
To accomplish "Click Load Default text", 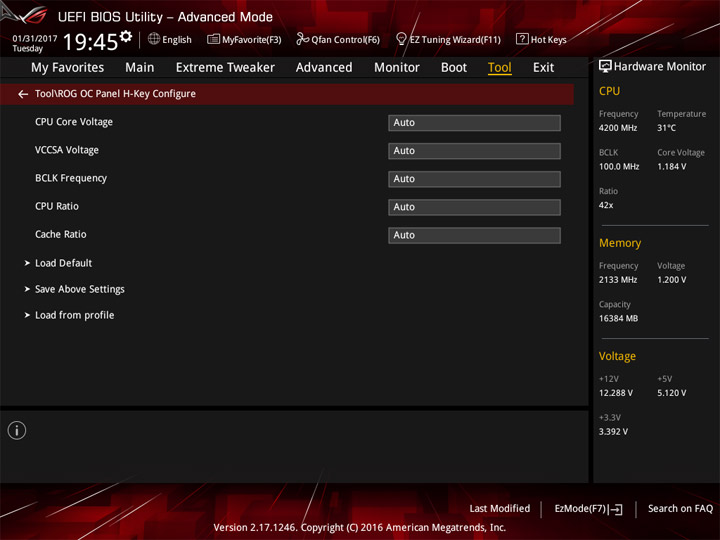I will 63,263.
